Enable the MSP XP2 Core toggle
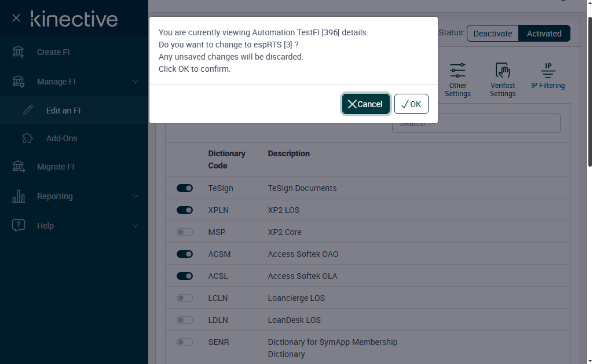The image size is (593, 364). 185,232
